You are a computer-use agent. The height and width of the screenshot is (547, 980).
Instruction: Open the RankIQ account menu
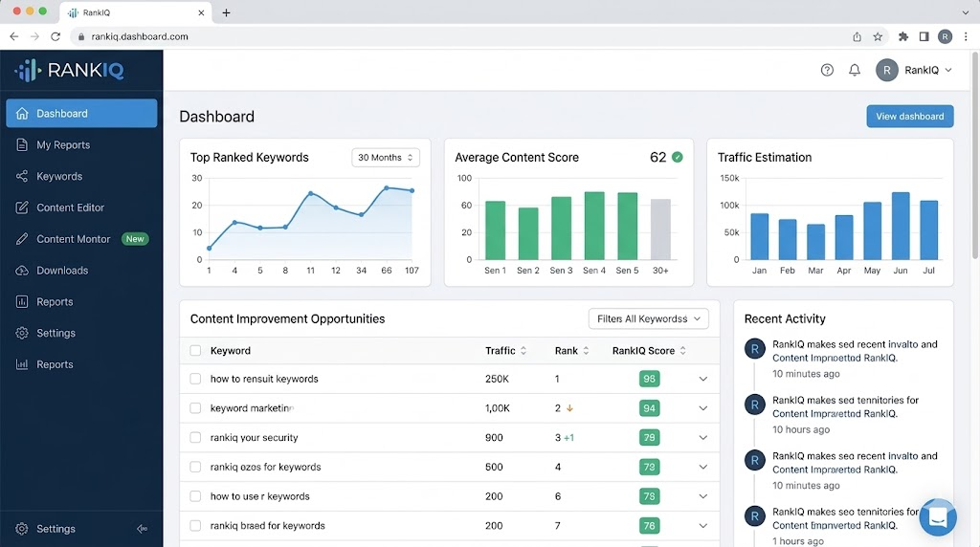pos(914,70)
